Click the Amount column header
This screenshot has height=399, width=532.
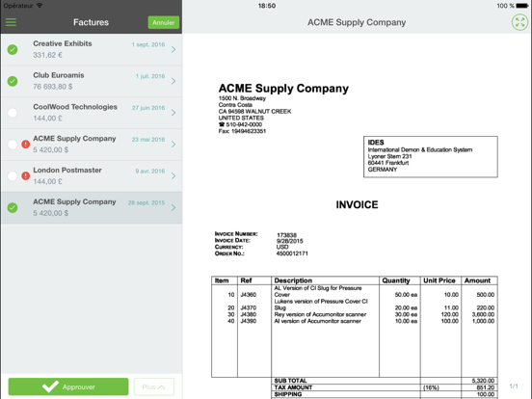click(477, 280)
